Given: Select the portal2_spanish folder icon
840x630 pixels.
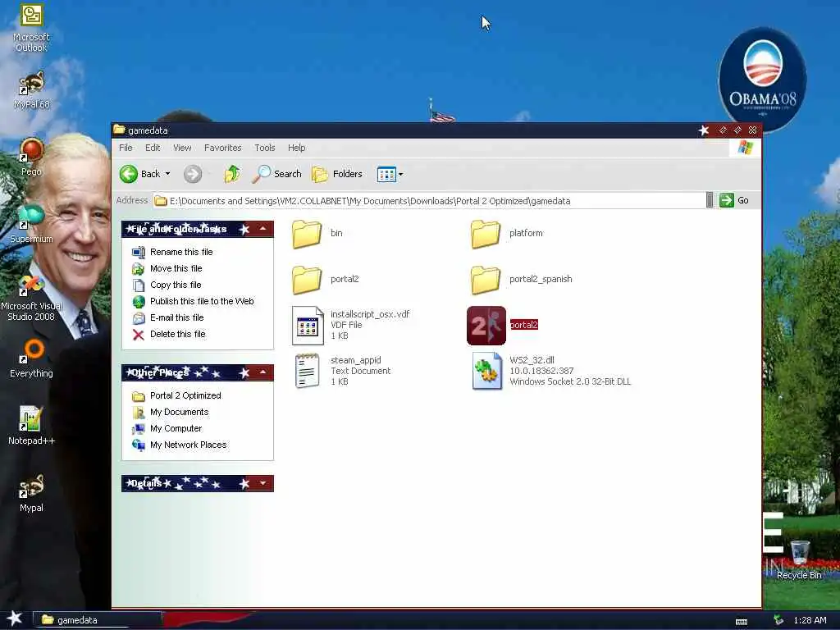Looking at the screenshot, I should tap(486, 280).
